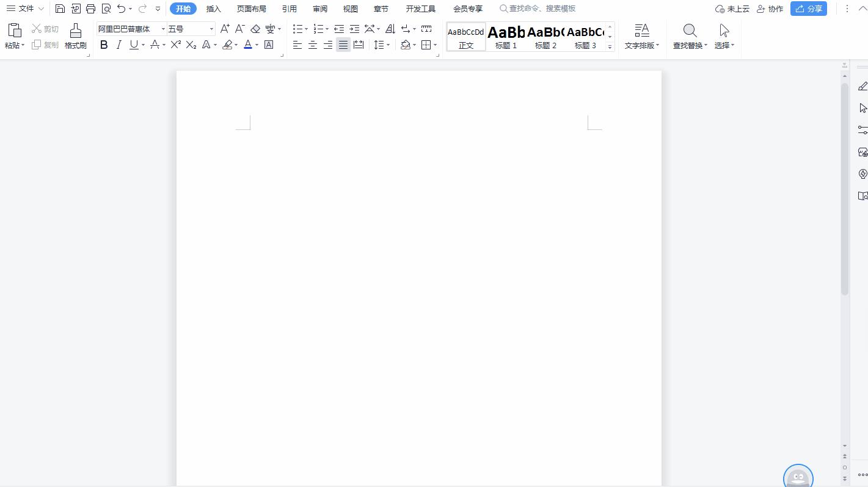This screenshot has width=868, height=487.
Task: Click the Increase Indent icon
Action: [354, 29]
